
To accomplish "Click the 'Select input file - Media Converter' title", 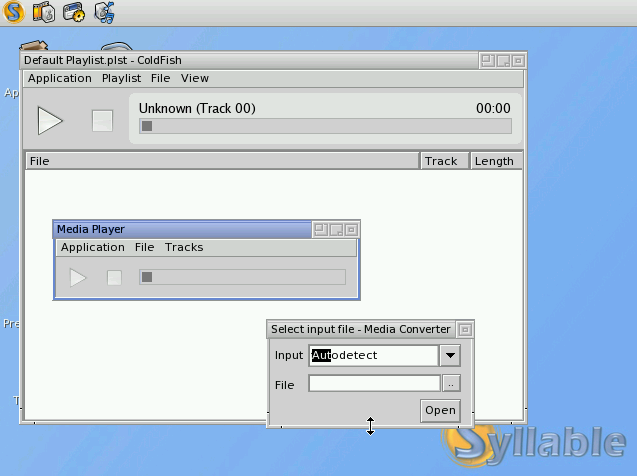I will coord(361,329).
